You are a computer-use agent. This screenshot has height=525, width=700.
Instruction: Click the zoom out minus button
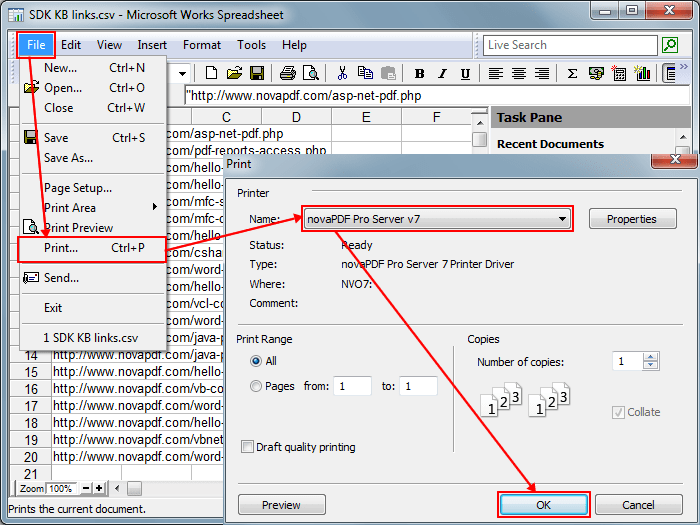[86, 488]
